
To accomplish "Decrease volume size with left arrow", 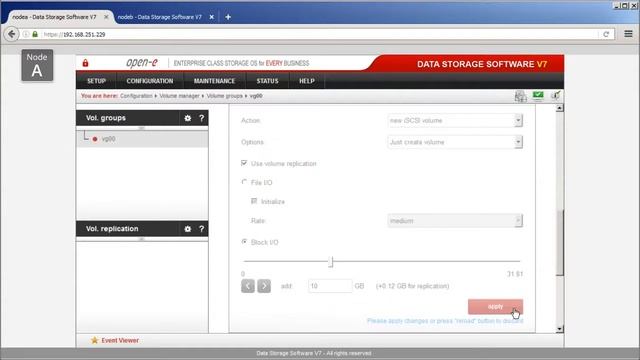I will 248,286.
